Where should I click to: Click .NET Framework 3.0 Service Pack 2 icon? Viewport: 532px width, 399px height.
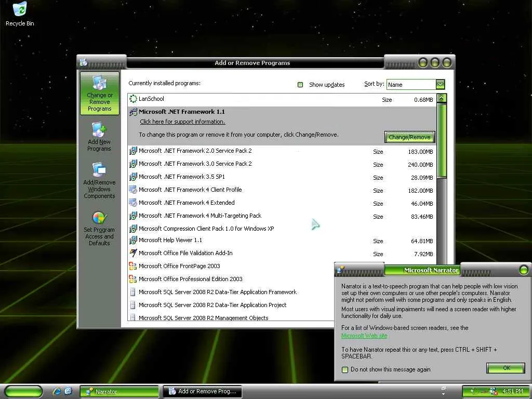[134, 164]
